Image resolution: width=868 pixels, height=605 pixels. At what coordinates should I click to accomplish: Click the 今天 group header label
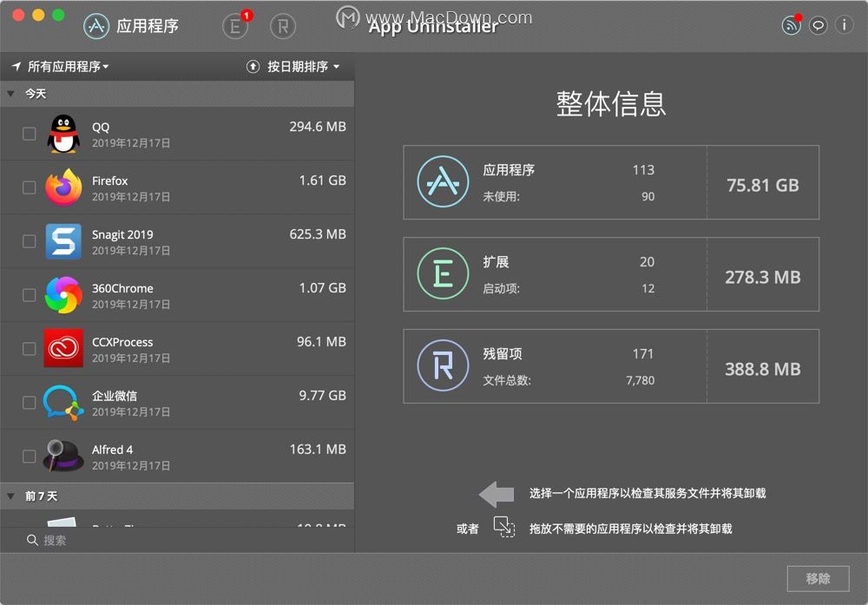36,94
